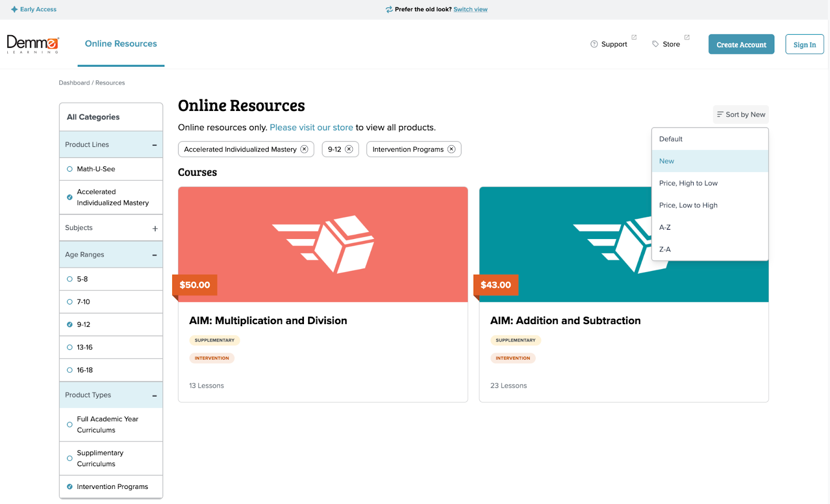
Task: Sort courses Z-A
Action: (710, 249)
